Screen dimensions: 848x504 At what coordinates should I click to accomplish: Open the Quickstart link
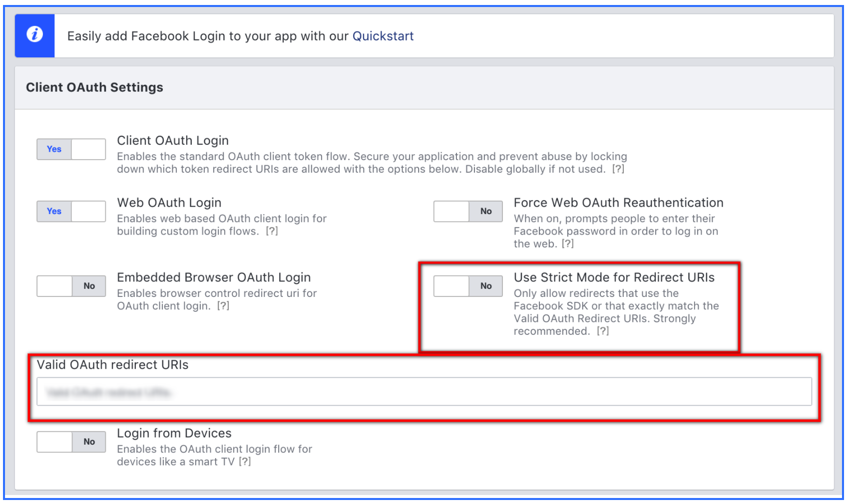point(383,36)
